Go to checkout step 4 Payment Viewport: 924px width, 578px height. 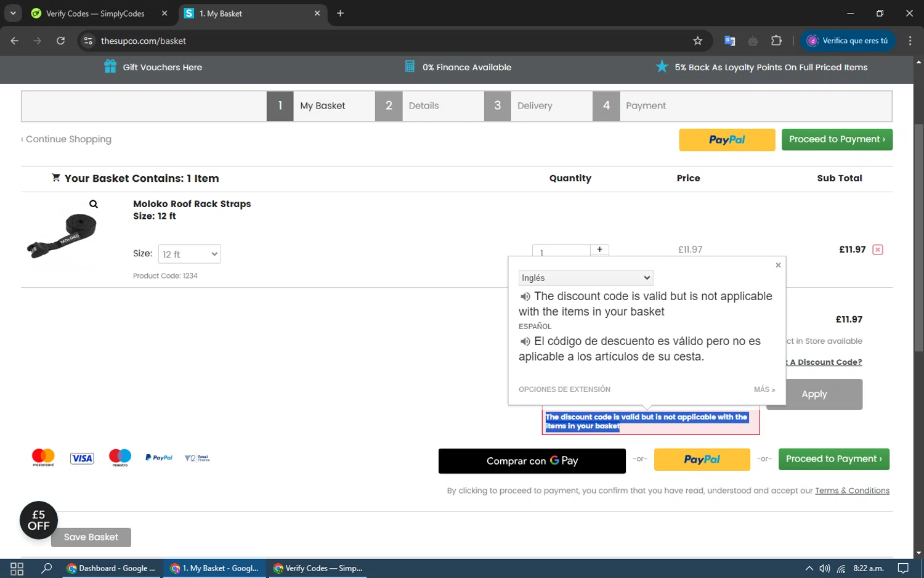pos(647,106)
